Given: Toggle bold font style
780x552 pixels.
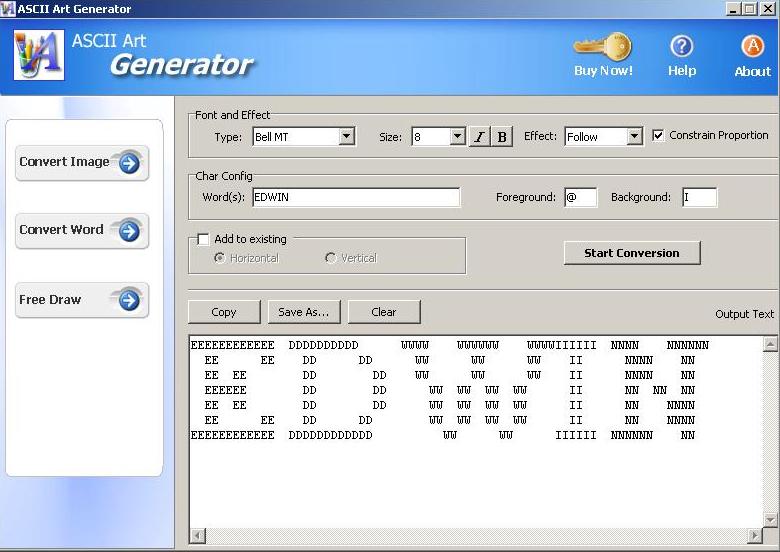Looking at the screenshot, I should click(x=502, y=136).
